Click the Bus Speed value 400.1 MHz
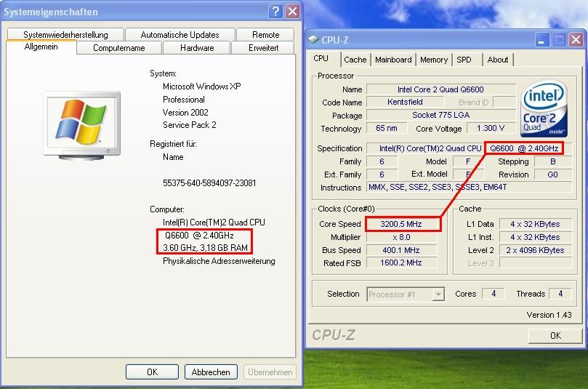Screen dimensions: 588x389 [x=401, y=250]
